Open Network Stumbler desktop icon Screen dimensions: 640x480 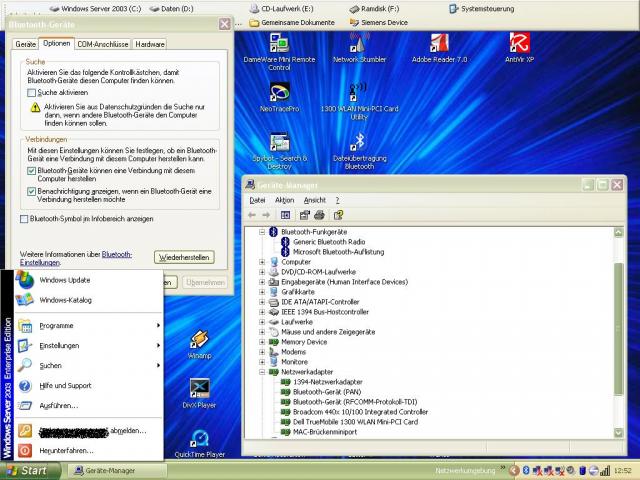(359, 48)
